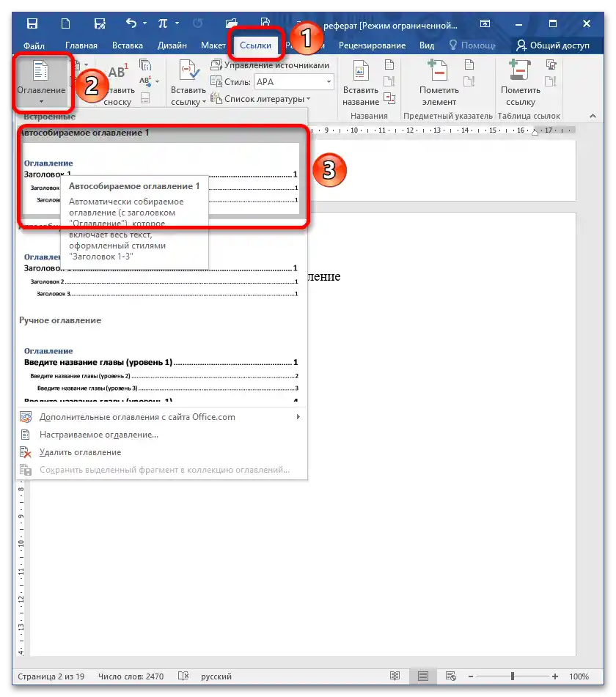Screen dimensions: 616x697
Task: Open the Стиль APA combo box
Action: click(x=294, y=82)
